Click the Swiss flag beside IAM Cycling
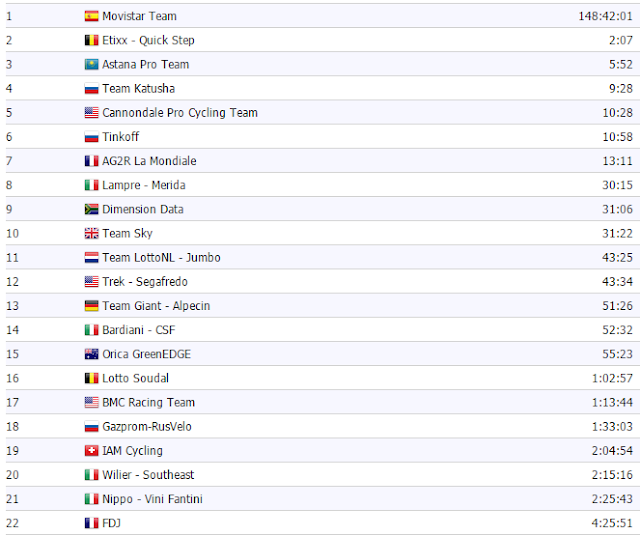 91,451
